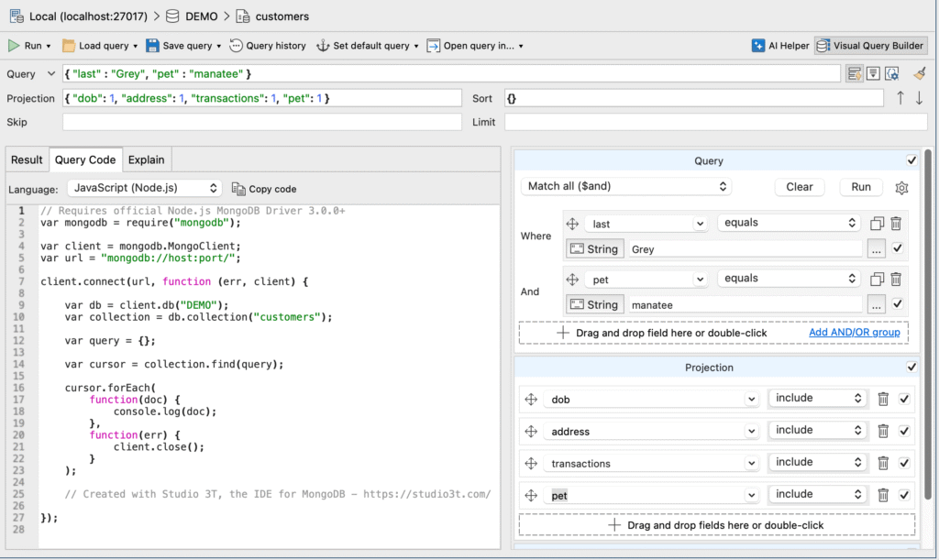Click the query settings gear icon
Screen dimensions: 939x560
(901, 187)
